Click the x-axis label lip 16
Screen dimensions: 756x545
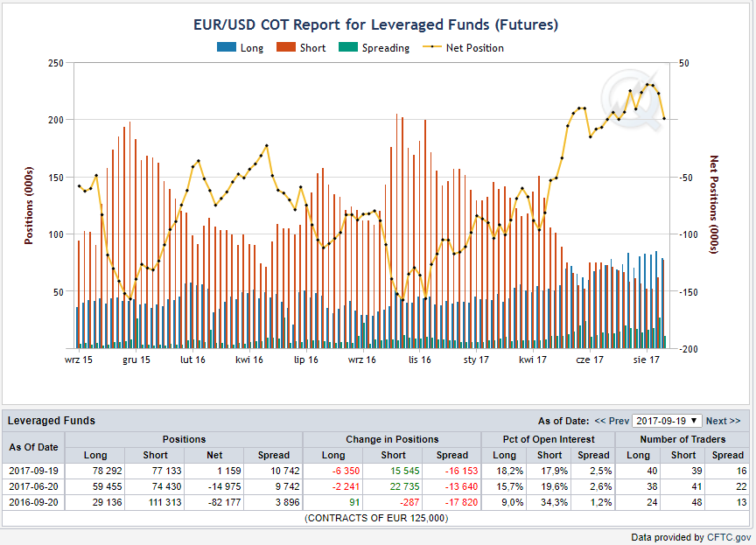click(x=305, y=360)
